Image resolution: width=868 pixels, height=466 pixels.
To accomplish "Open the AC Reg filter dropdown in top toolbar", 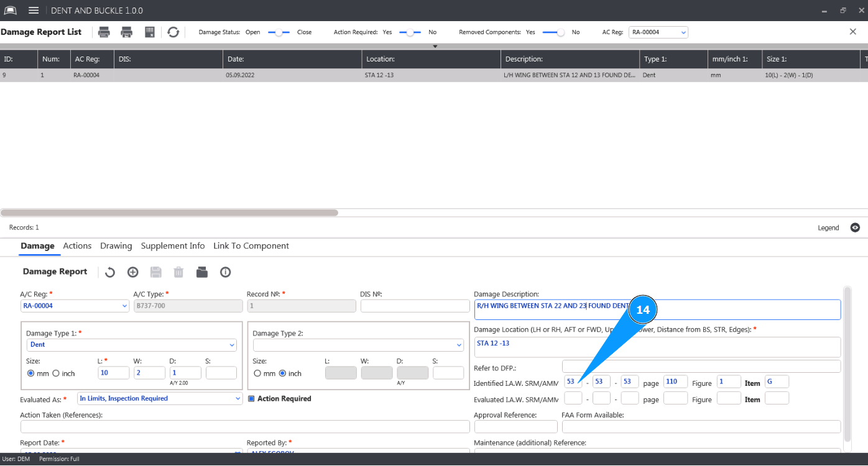I will [x=658, y=32].
